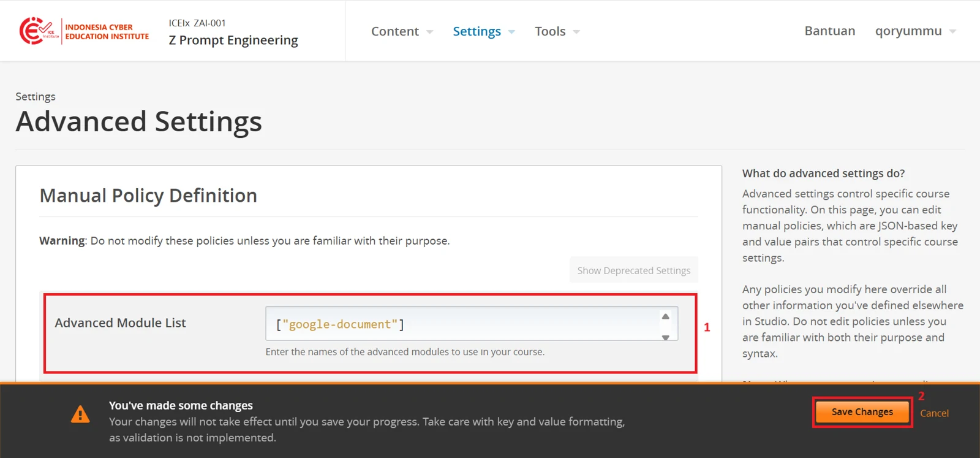Open the Tools dropdown menu
This screenshot has width=980, height=458.
[557, 31]
